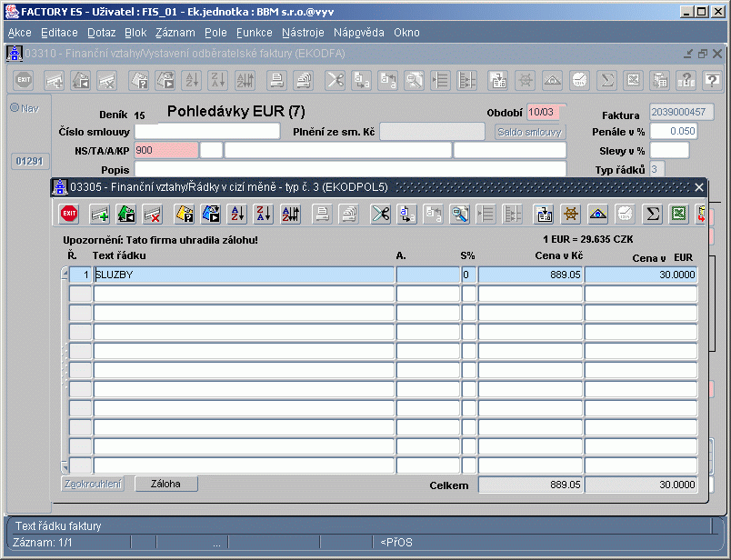Click the Saldo smlouvy button
This screenshot has height=560, width=731.
click(529, 132)
